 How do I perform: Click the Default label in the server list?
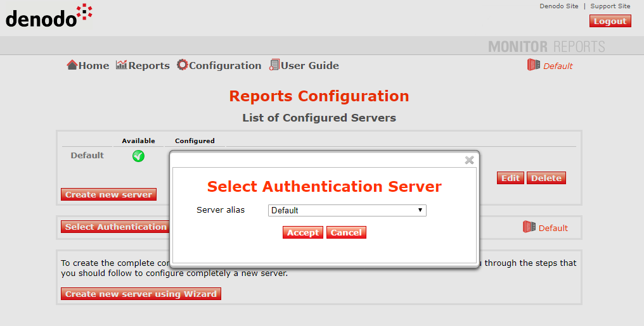pyautogui.click(x=87, y=156)
